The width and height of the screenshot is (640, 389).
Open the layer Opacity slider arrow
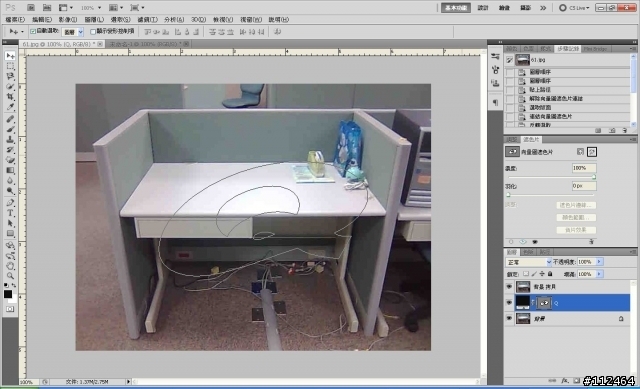(599, 262)
